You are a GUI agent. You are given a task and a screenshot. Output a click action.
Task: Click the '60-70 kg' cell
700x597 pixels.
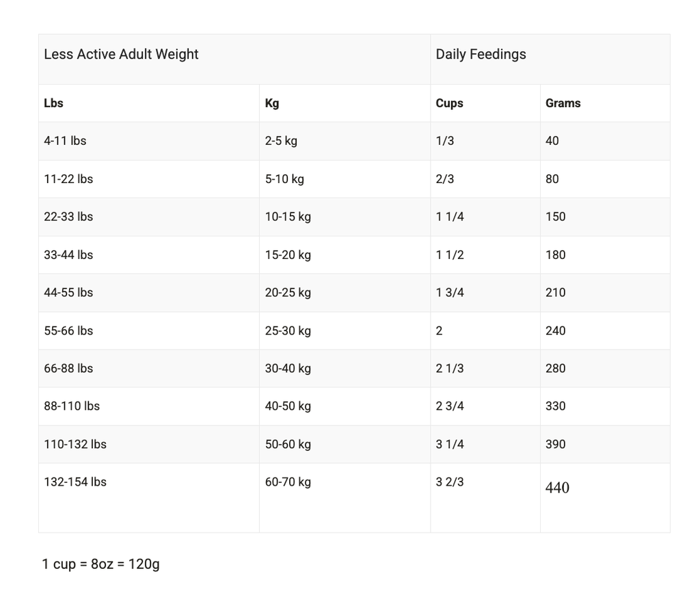pyautogui.click(x=288, y=482)
